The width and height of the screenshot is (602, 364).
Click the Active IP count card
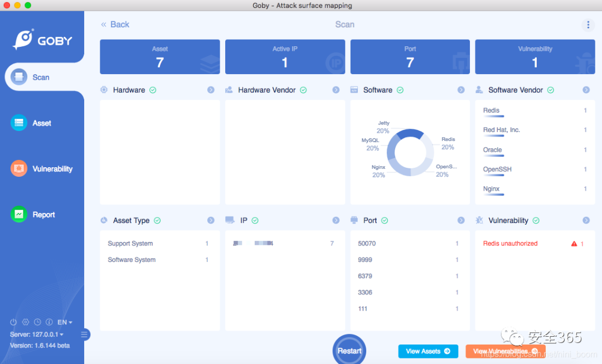click(285, 57)
